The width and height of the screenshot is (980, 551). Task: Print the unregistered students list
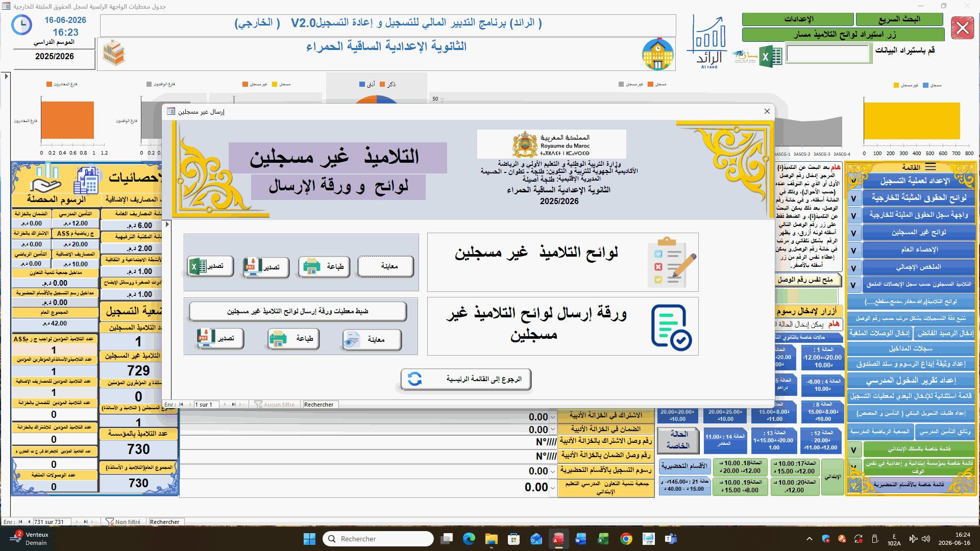point(324,267)
